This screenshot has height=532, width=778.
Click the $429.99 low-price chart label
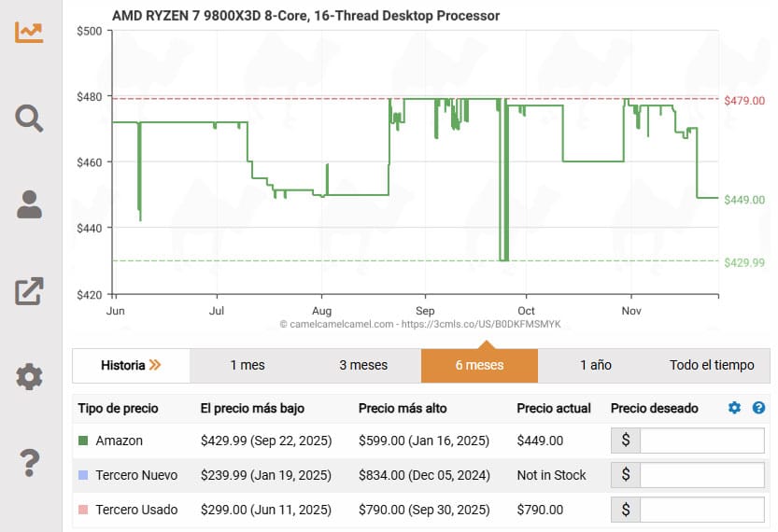tap(744, 263)
